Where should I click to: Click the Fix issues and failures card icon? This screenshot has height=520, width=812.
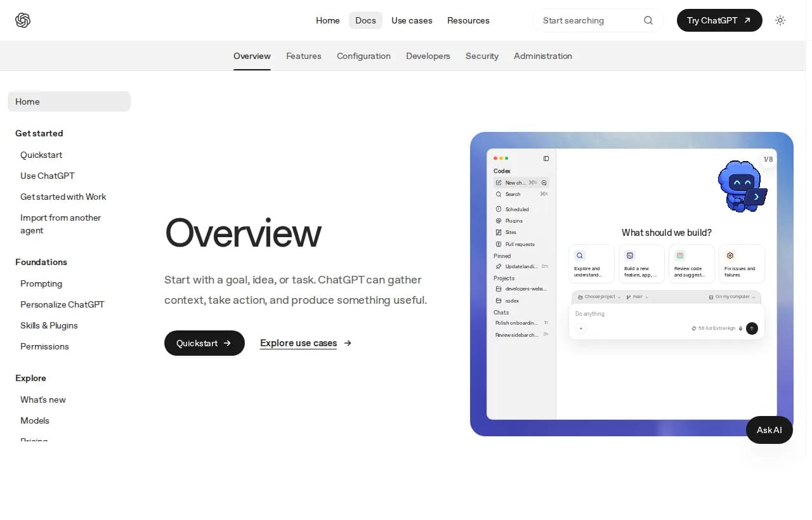730,256
